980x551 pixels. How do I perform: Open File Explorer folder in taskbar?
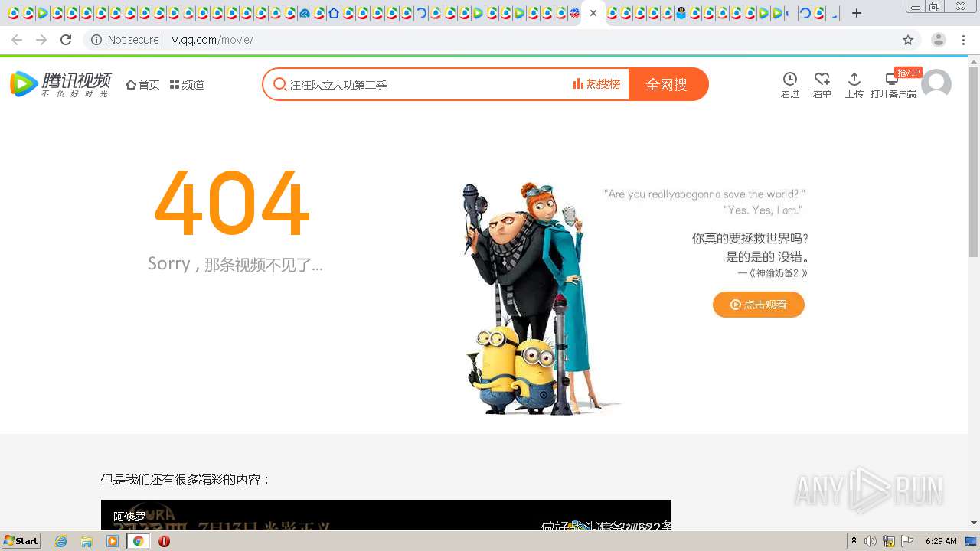click(87, 541)
